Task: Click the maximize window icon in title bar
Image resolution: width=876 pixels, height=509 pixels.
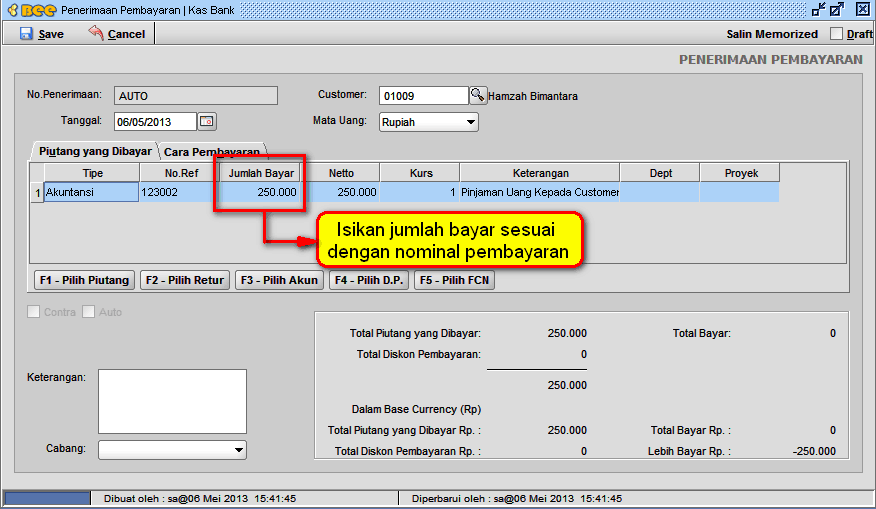Action: (x=837, y=10)
